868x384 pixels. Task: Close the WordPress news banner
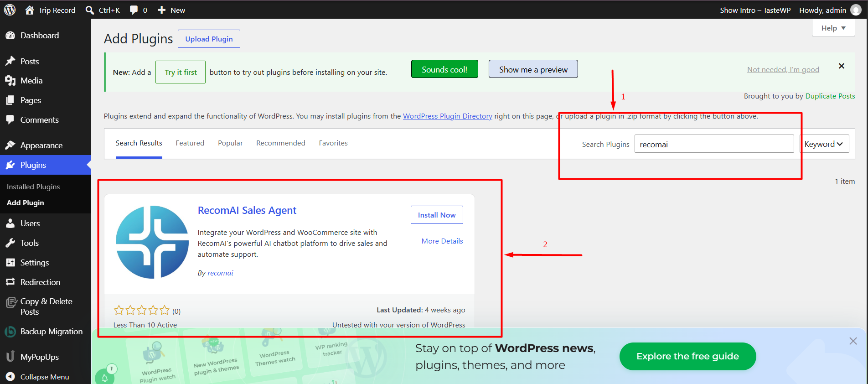853,341
